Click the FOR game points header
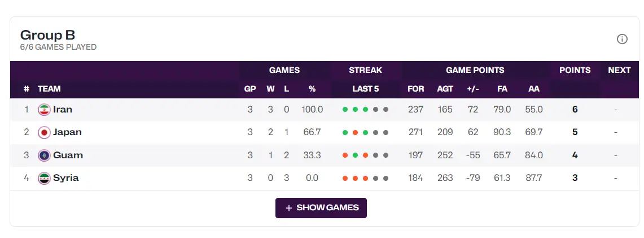644x238 pixels. click(415, 89)
